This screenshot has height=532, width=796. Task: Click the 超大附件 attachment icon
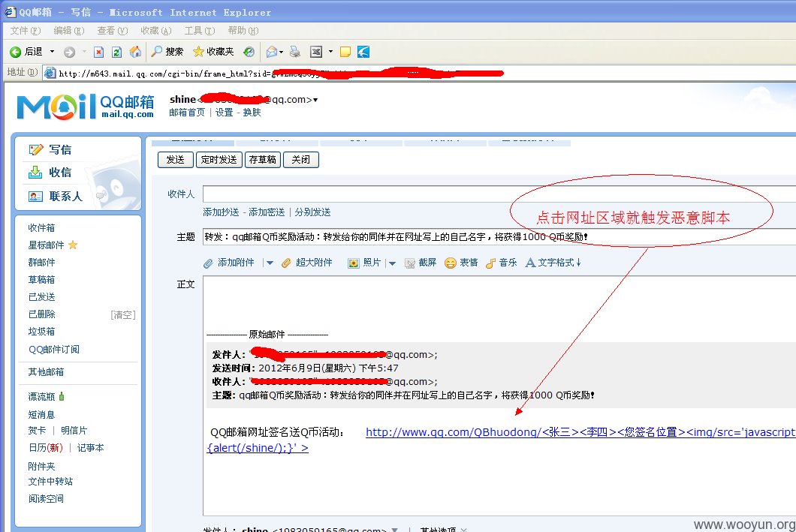(286, 263)
